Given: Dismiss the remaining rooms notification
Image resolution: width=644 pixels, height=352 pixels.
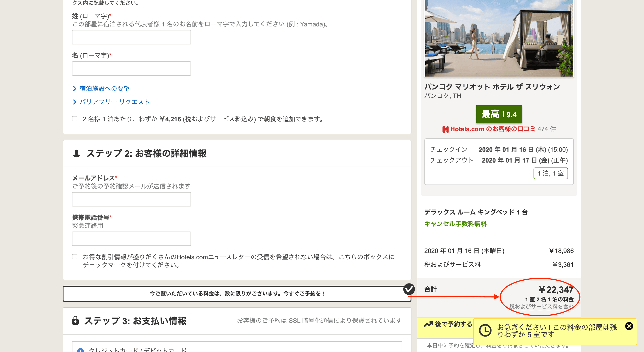Looking at the screenshot, I should point(630,326).
